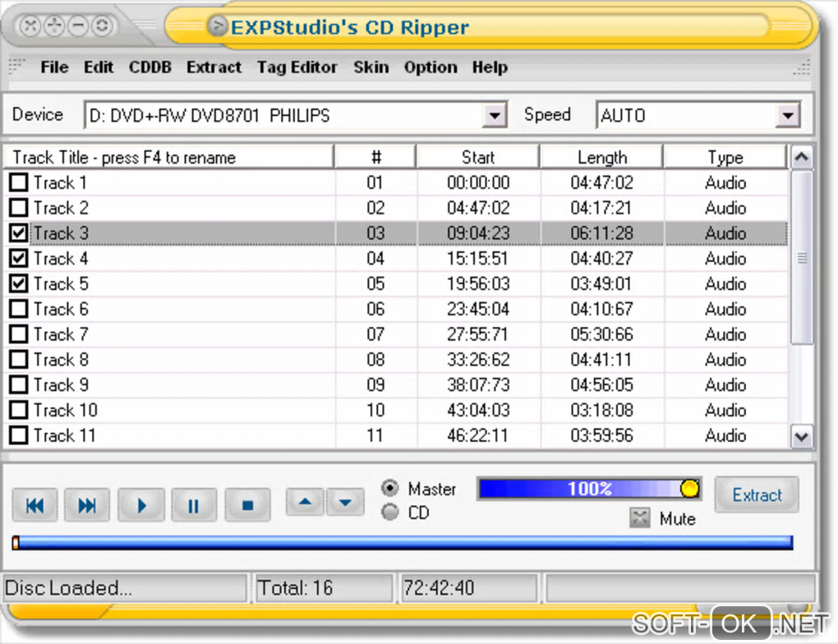Viewport: 838px width, 644px height.
Task: Move track down with down arrow button
Action: point(345,502)
